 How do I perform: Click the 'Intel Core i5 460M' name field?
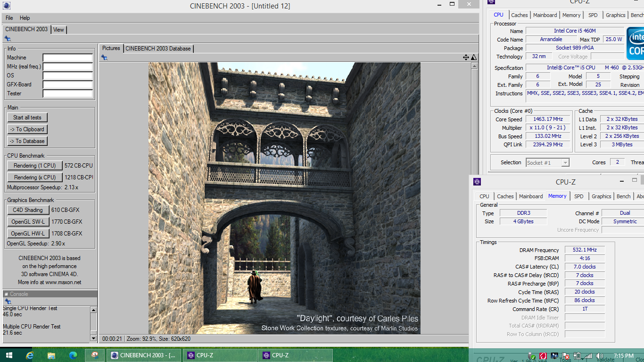(x=575, y=31)
